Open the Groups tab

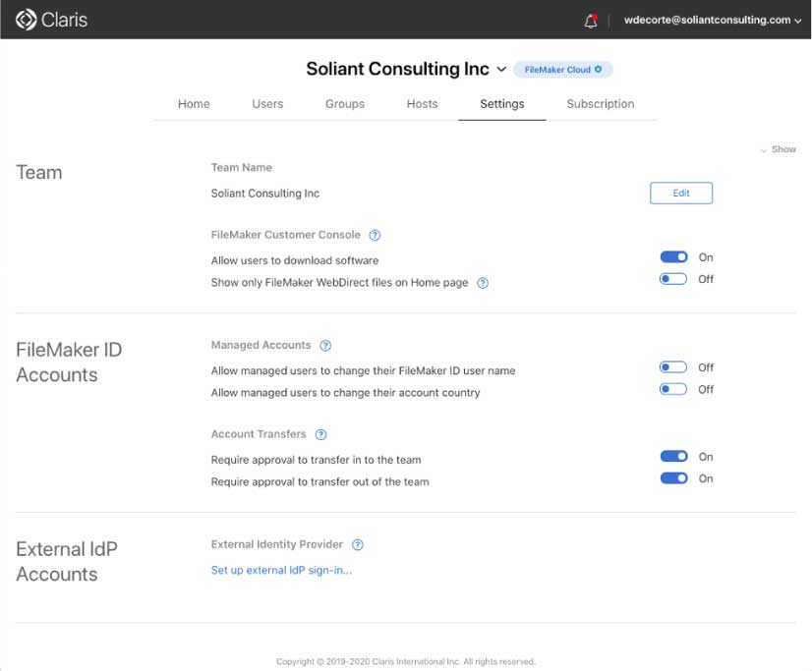tap(345, 104)
